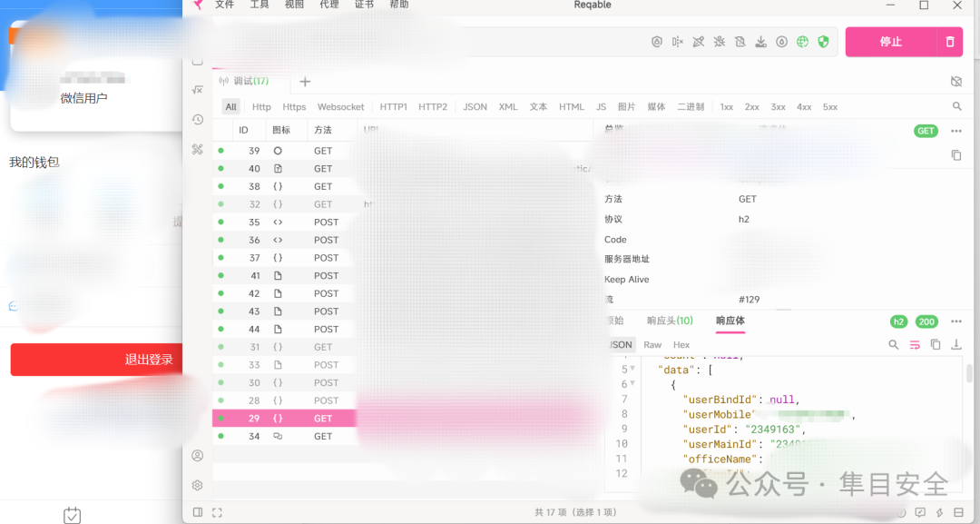
Task: Open the 帮助 menu
Action: pyautogui.click(x=399, y=5)
